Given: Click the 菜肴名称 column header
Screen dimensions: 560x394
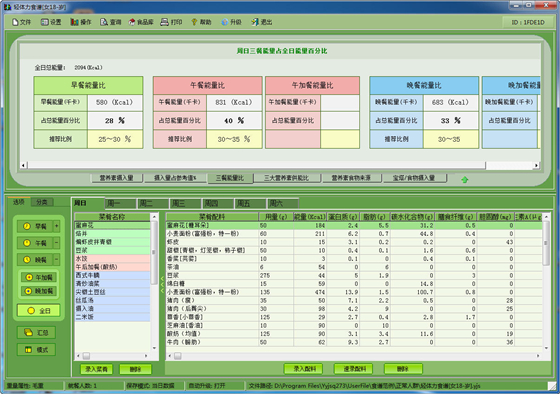Looking at the screenshot, I should (112, 217).
